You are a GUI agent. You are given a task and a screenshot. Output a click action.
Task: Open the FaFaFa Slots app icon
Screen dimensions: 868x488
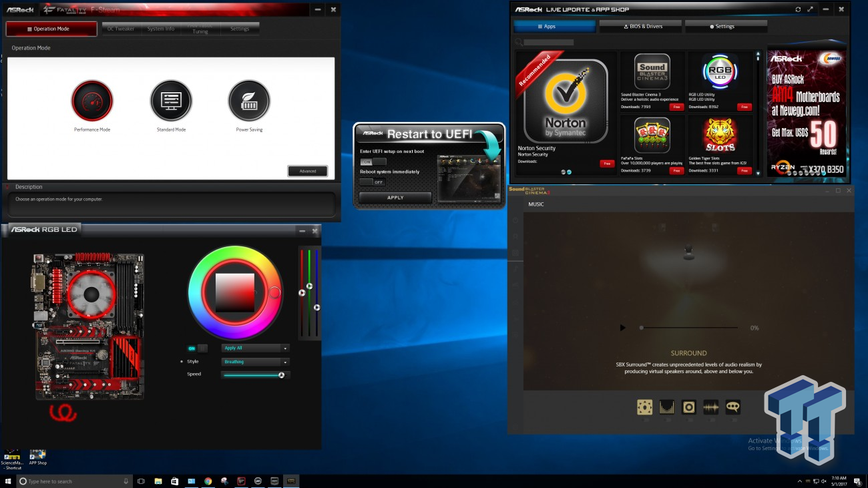652,136
